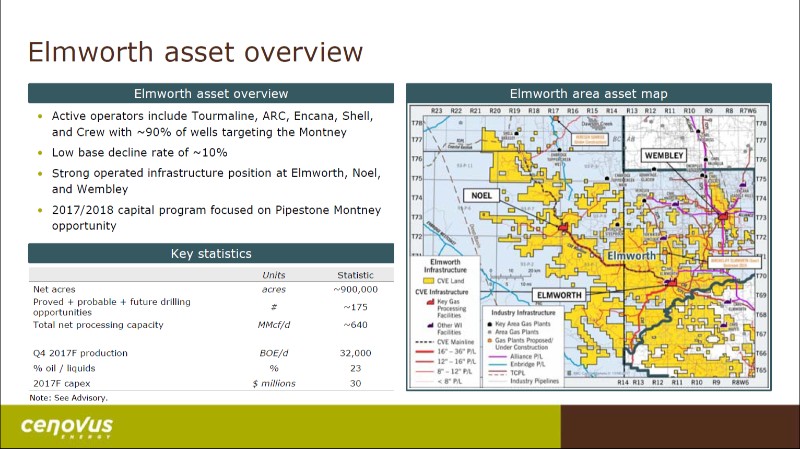Screen dimensions: 800x449
Task: Click 'Total net processing capacity' row label
Action: pos(98,325)
